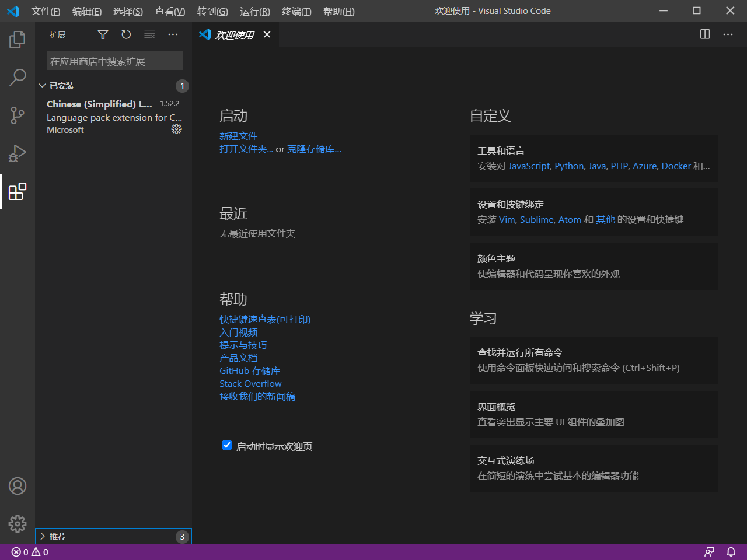Click the filter extensions icon
The height and width of the screenshot is (560, 747).
point(103,34)
